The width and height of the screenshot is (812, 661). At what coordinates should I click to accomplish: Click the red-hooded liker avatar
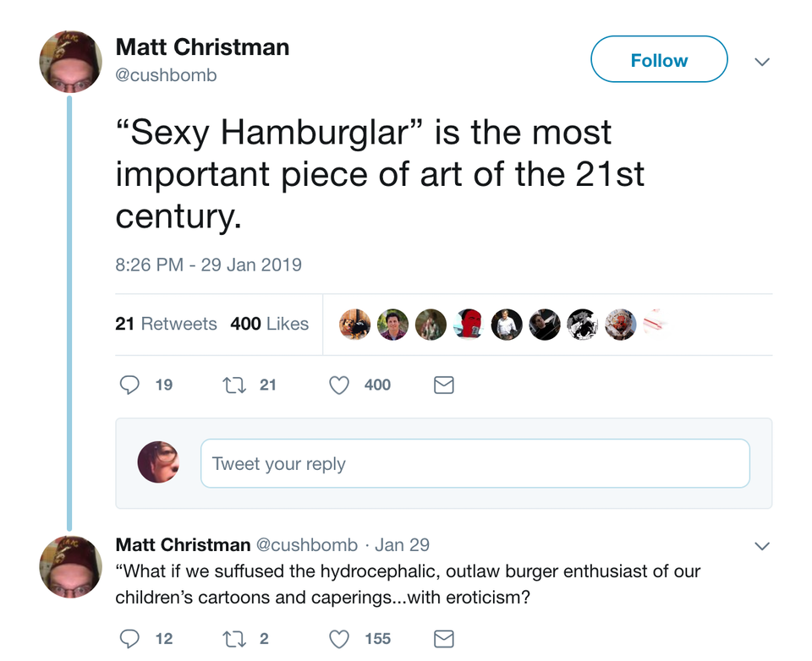pyautogui.click(x=469, y=325)
